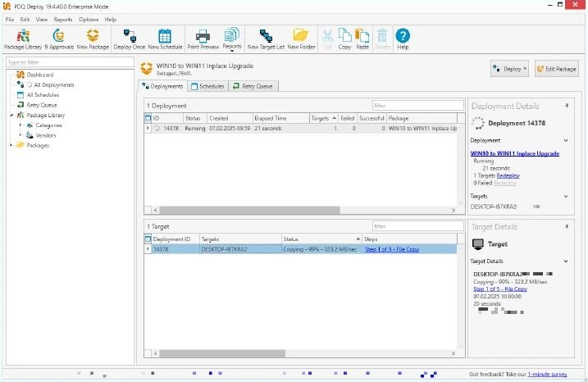Switch to the Retry Queue tab
This screenshot has height=382, width=588.
253,86
